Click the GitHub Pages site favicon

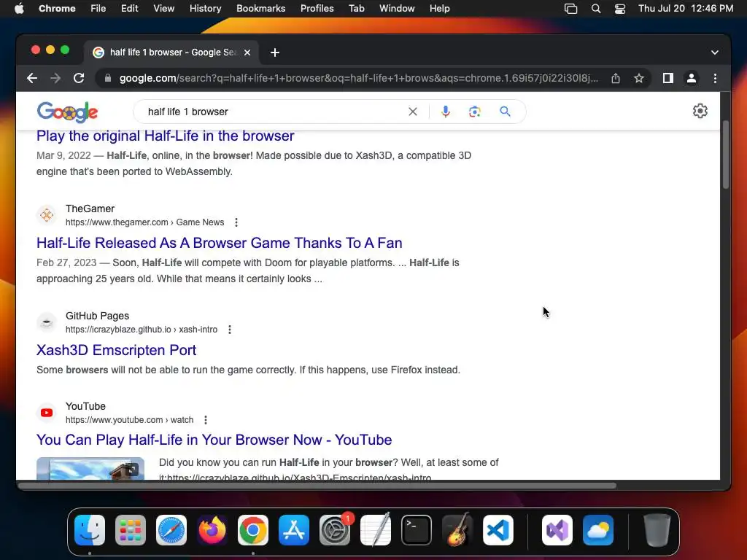coord(47,322)
